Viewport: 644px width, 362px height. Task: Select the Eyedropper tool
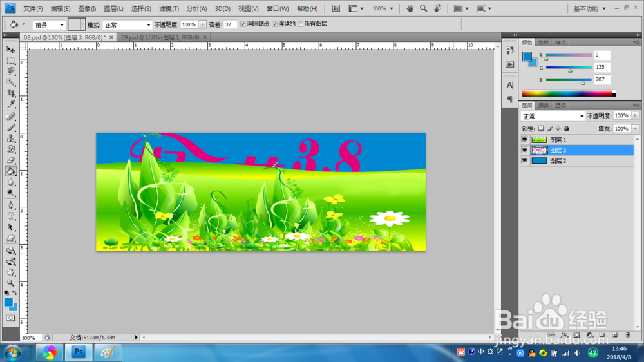coord(11,104)
